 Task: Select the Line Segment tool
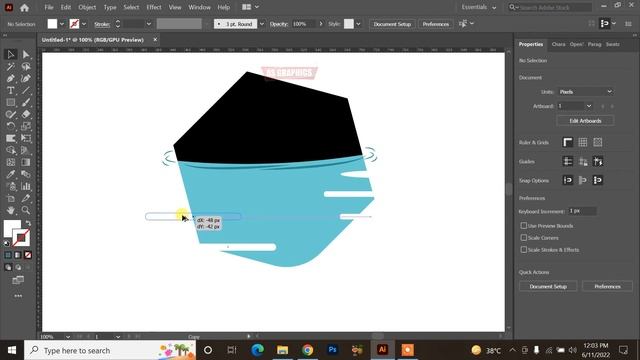(x=26, y=90)
